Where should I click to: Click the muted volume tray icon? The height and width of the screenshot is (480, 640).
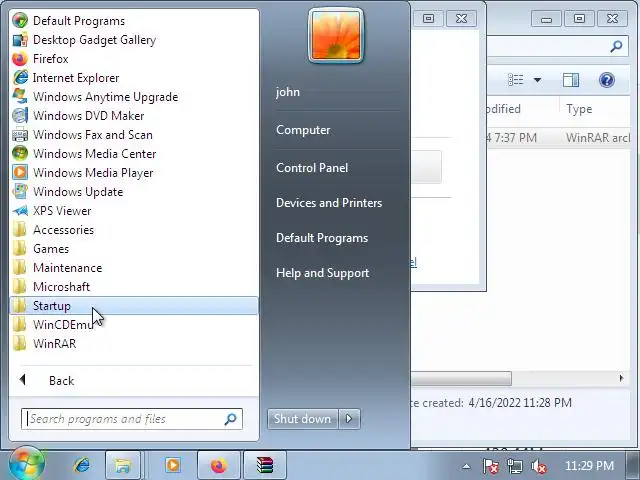tap(539, 466)
